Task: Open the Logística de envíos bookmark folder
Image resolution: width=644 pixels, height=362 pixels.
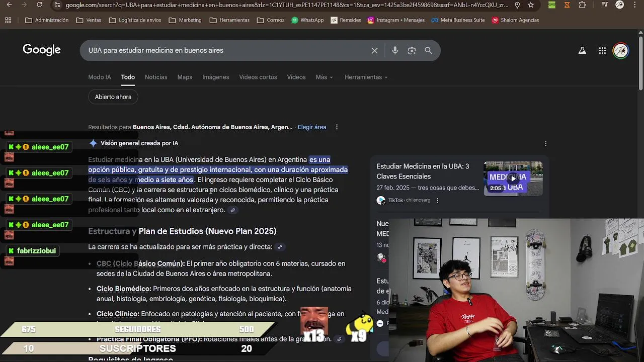Action: pos(135,20)
